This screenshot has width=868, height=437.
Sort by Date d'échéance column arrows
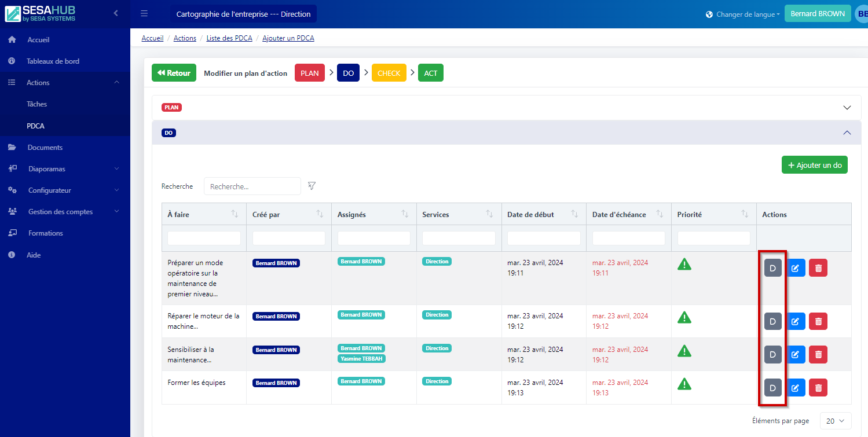click(660, 214)
